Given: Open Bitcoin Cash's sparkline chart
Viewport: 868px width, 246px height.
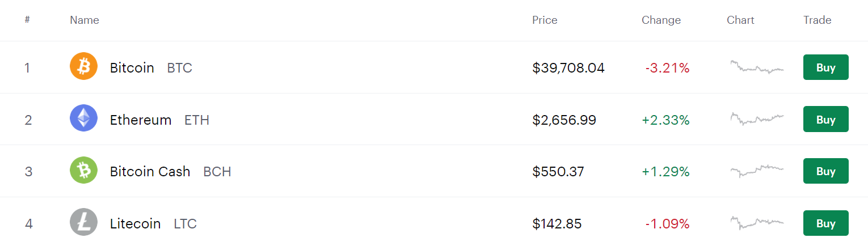Looking at the screenshot, I should 757,171.
